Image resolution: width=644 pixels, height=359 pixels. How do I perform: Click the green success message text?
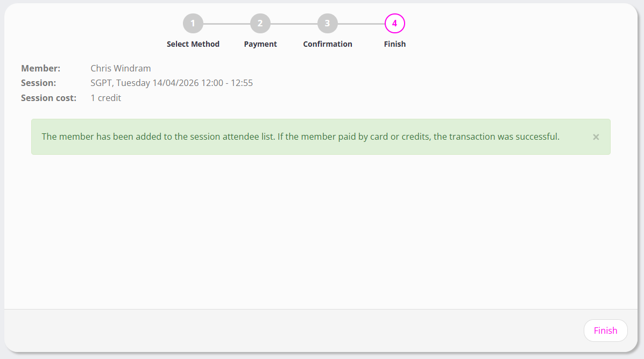coord(300,137)
